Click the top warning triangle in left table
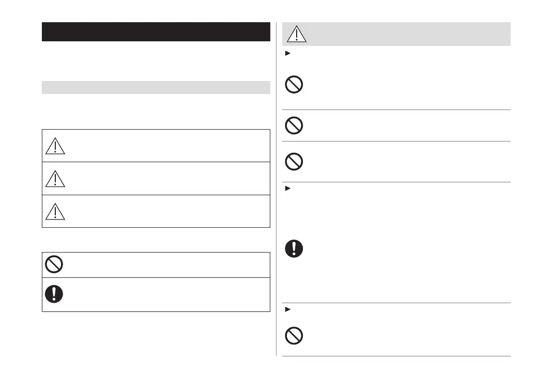Viewport: 552px width, 392px height. [55, 146]
